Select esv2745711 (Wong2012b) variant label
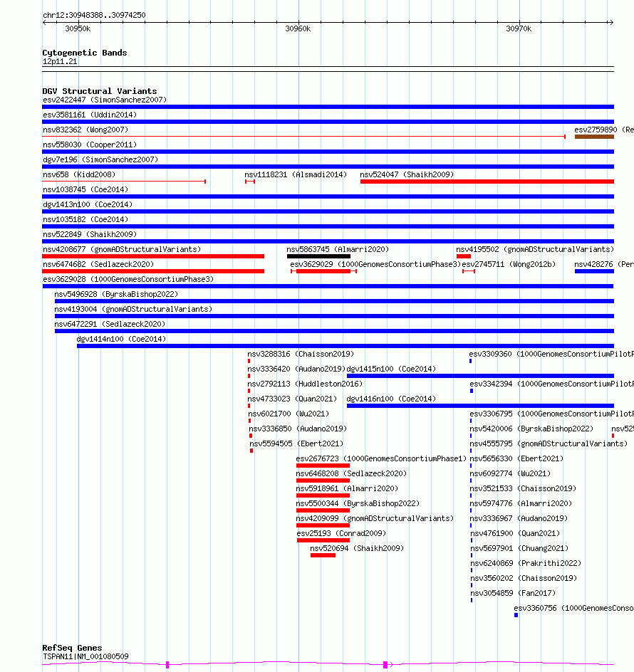The height and width of the screenshot is (672, 634). [x=509, y=264]
